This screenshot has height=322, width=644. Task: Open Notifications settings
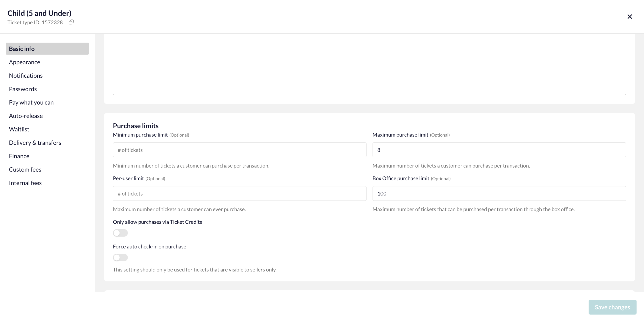pyautogui.click(x=26, y=76)
